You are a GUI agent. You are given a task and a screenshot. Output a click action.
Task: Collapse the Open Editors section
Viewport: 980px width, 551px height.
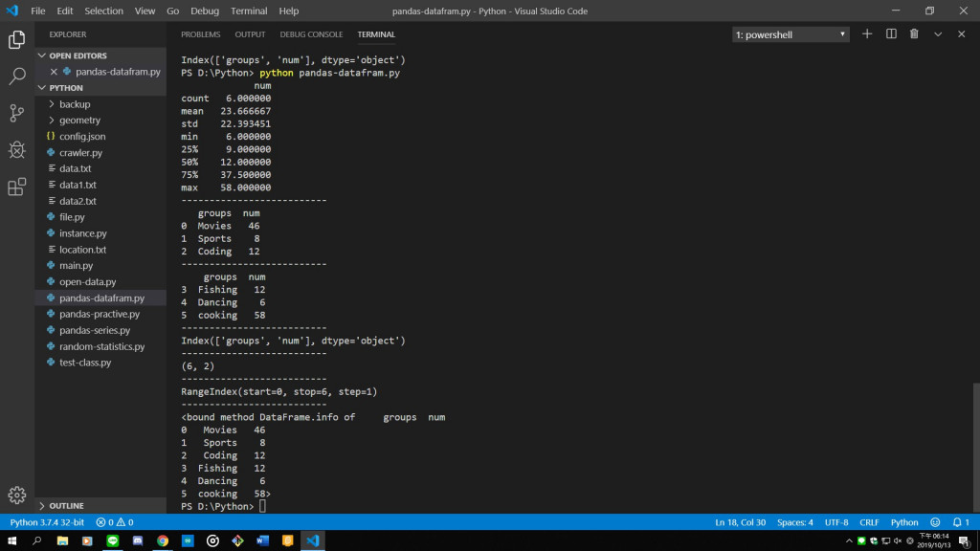pyautogui.click(x=100, y=55)
